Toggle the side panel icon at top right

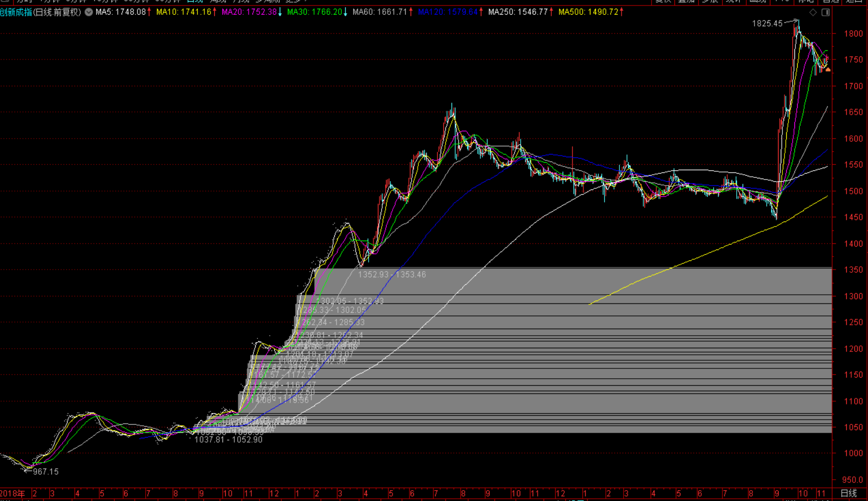pyautogui.click(x=826, y=12)
